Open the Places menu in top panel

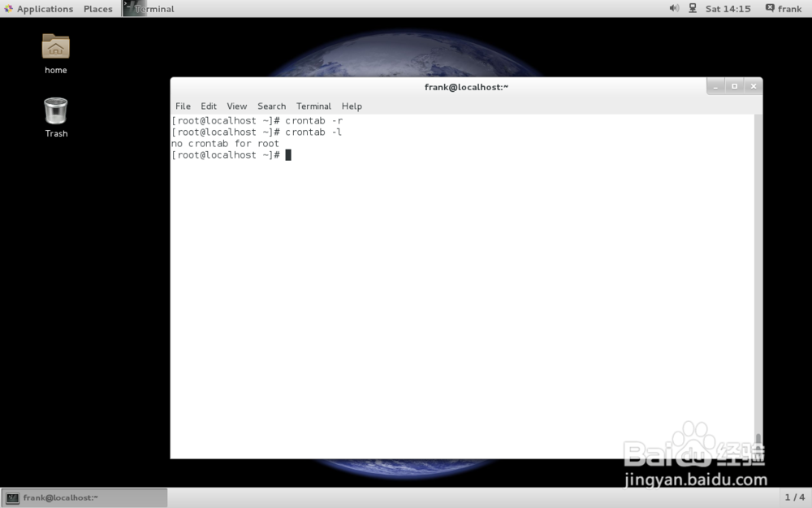(x=98, y=9)
